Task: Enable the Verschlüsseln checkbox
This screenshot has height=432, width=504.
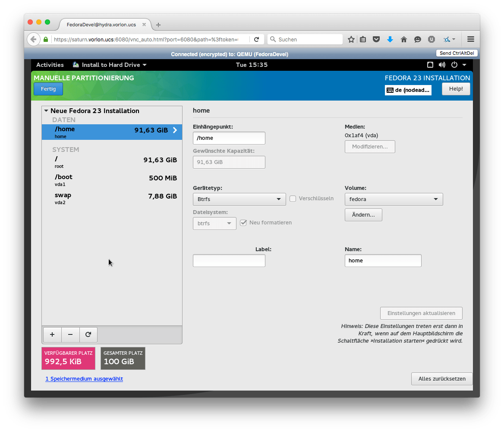Action: tap(293, 199)
